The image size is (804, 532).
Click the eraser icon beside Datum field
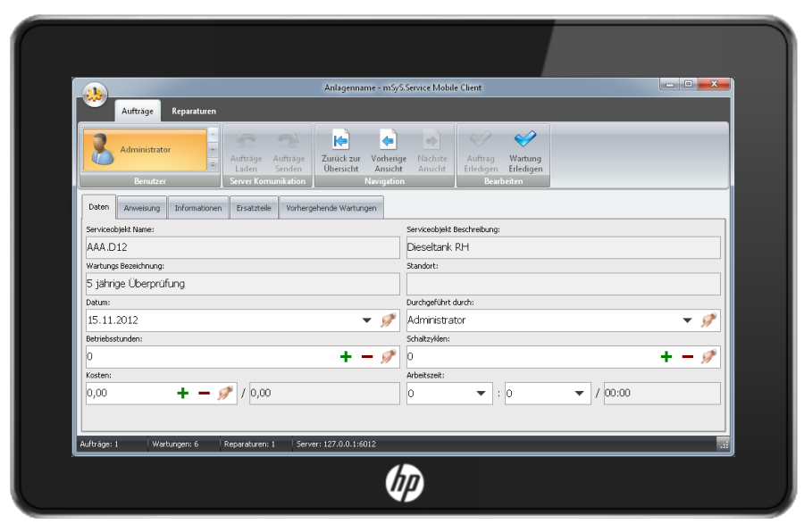point(389,320)
